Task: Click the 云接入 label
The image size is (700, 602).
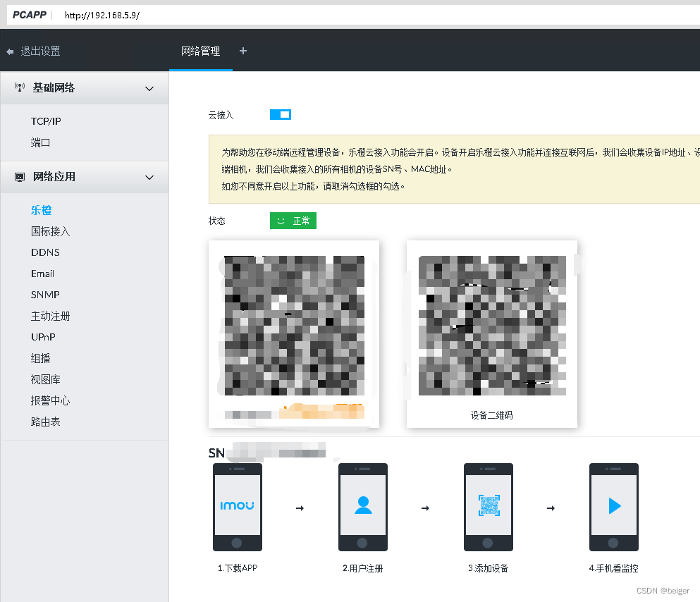Action: [x=221, y=115]
